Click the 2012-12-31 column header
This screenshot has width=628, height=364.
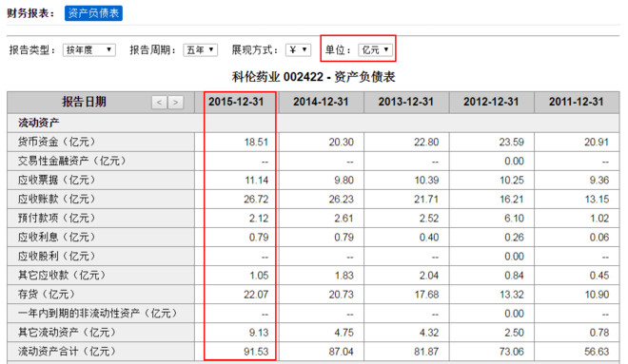491,102
